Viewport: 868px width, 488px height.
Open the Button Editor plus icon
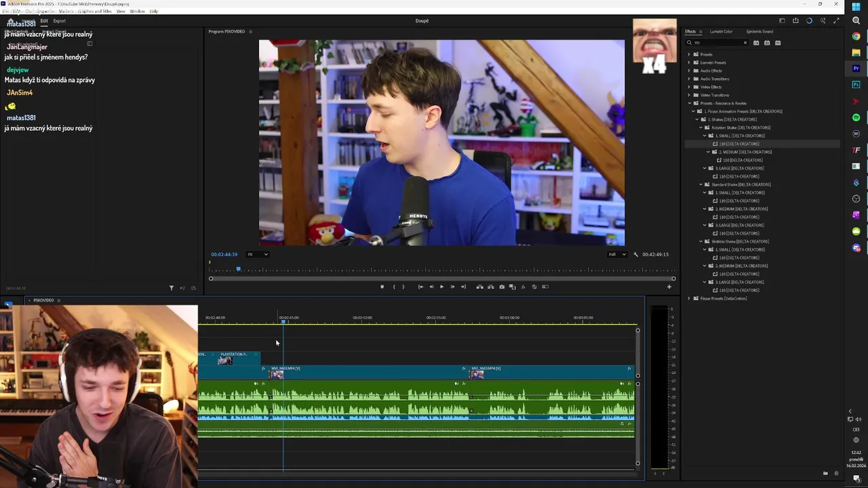669,287
